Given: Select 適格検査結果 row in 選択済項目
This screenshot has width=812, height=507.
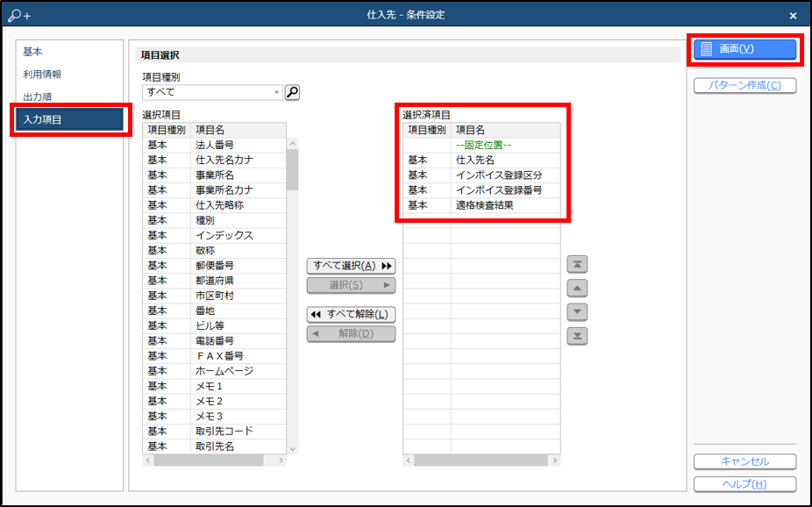Looking at the screenshot, I should pos(481,205).
